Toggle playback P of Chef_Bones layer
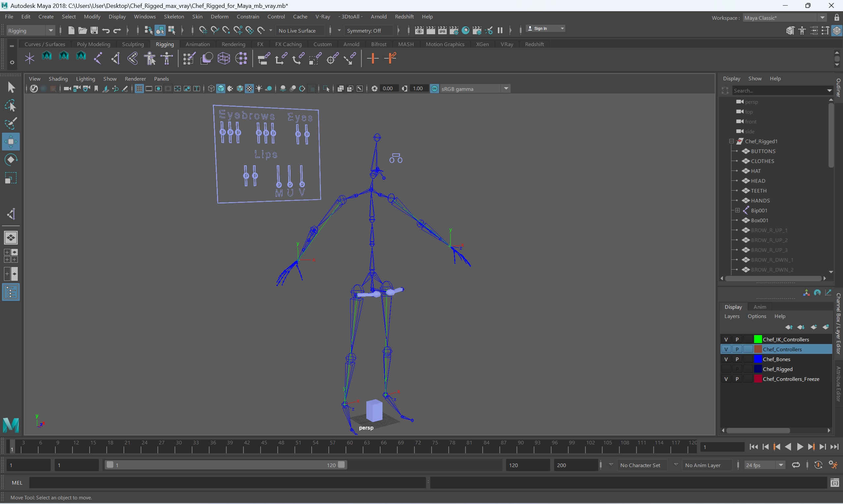The image size is (843, 504). pyautogui.click(x=737, y=359)
